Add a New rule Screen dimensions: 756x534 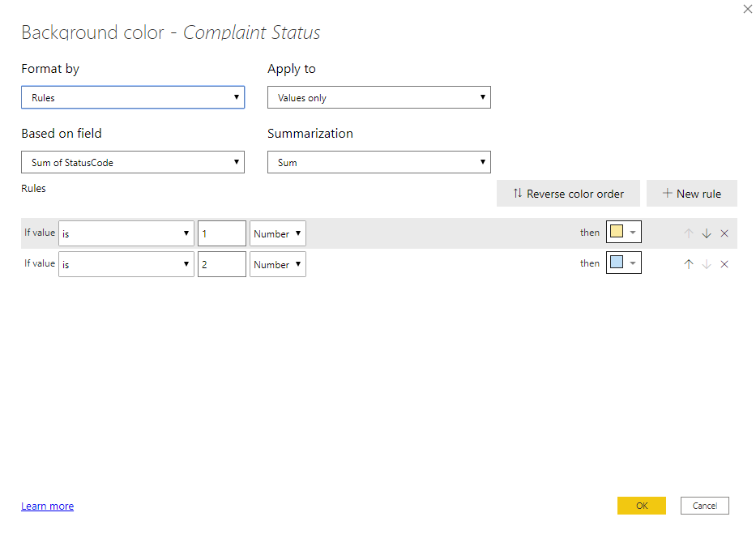click(691, 194)
